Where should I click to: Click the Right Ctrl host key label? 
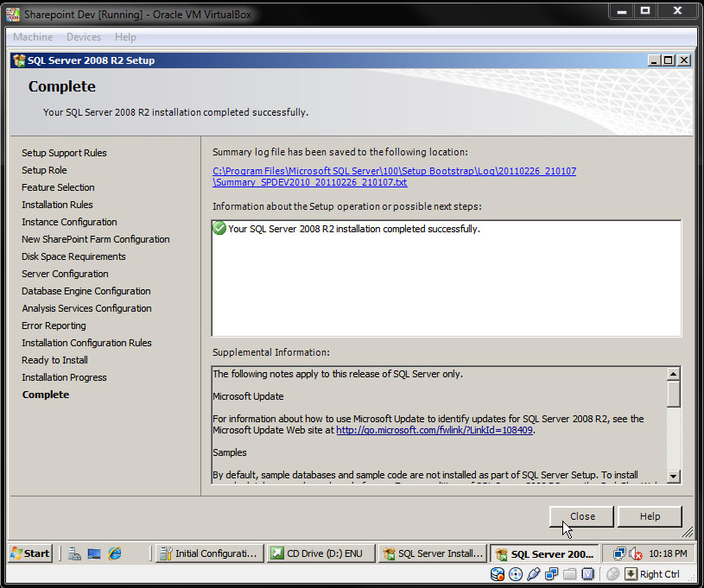pos(660,574)
